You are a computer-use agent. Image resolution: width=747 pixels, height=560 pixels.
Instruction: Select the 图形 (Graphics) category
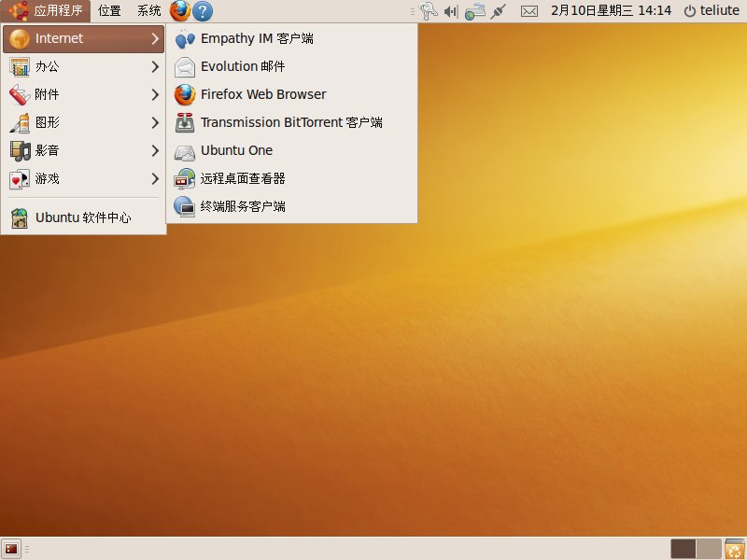[83, 123]
